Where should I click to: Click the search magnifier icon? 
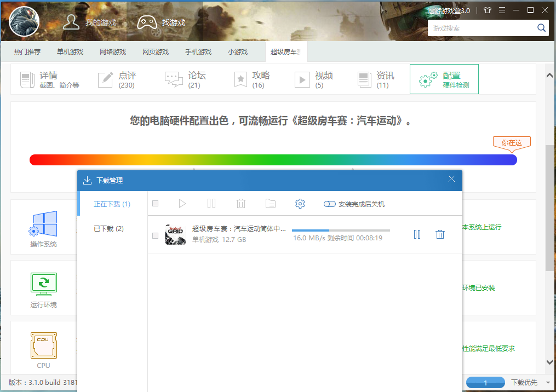tap(541, 28)
